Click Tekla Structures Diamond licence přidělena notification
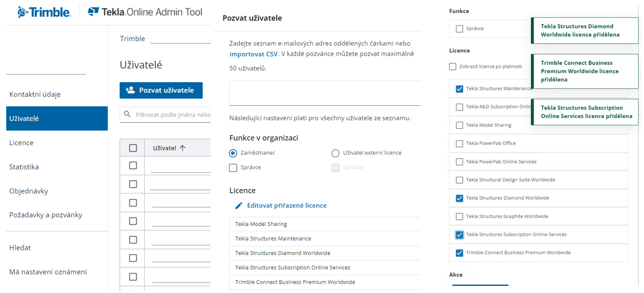Image resolution: width=644 pixels, height=293 pixels. point(585,31)
